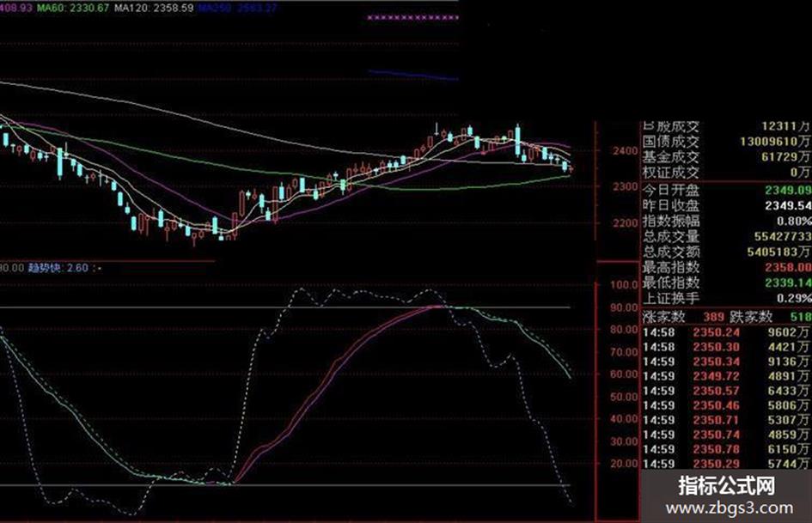Screen dimensions: 812x523
Task: Select the tick price 2350.24
Action: click(x=717, y=332)
